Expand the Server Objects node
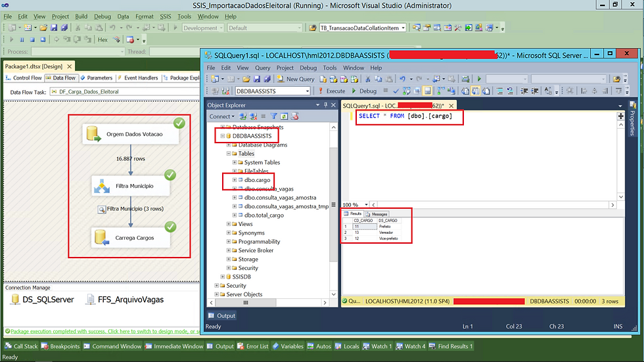This screenshot has width=644, height=362. click(216, 294)
